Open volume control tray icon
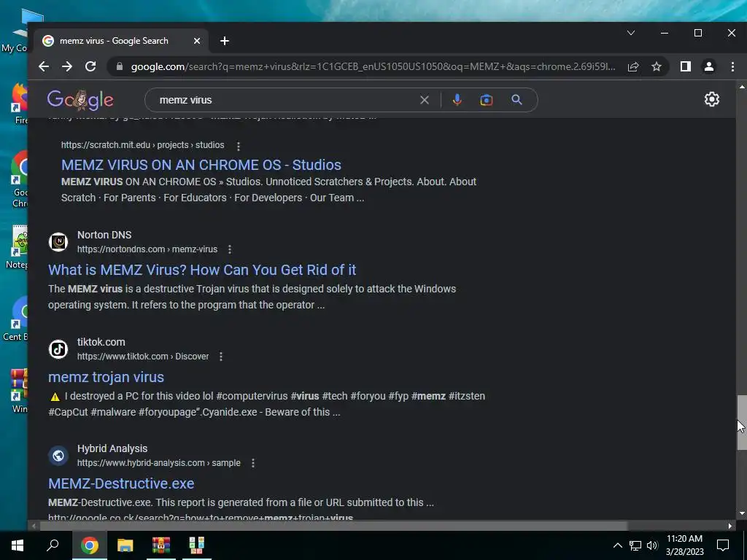This screenshot has height=560, width=747. 652,545
